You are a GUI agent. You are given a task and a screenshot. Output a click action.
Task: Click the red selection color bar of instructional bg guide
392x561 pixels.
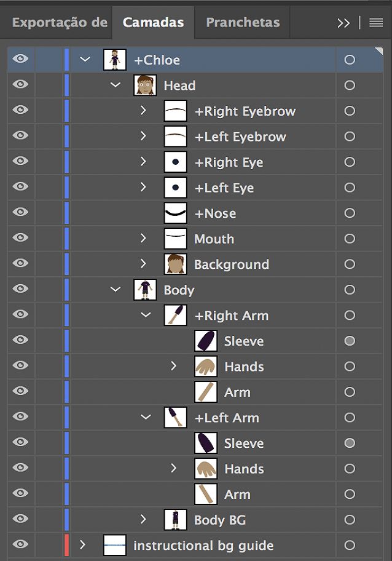pyautogui.click(x=66, y=545)
